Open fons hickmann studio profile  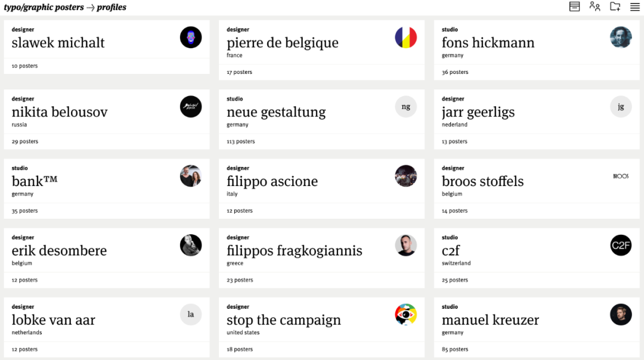click(488, 43)
